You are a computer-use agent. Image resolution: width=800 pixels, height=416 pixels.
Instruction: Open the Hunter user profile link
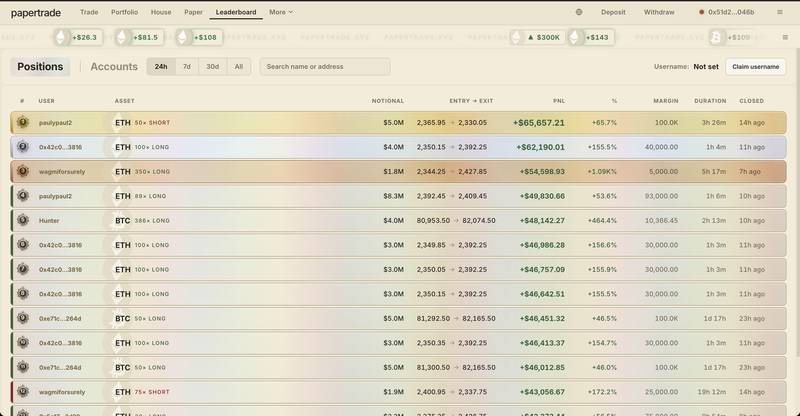pyautogui.click(x=49, y=221)
